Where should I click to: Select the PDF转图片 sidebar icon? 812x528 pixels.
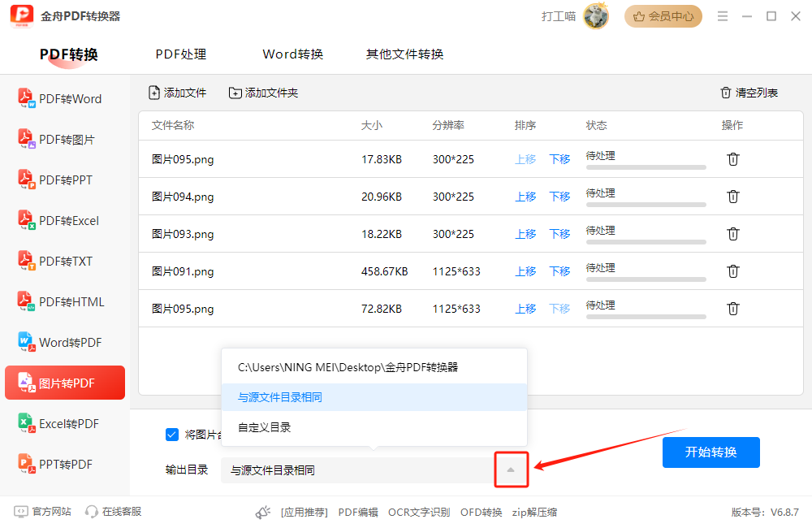click(24, 138)
